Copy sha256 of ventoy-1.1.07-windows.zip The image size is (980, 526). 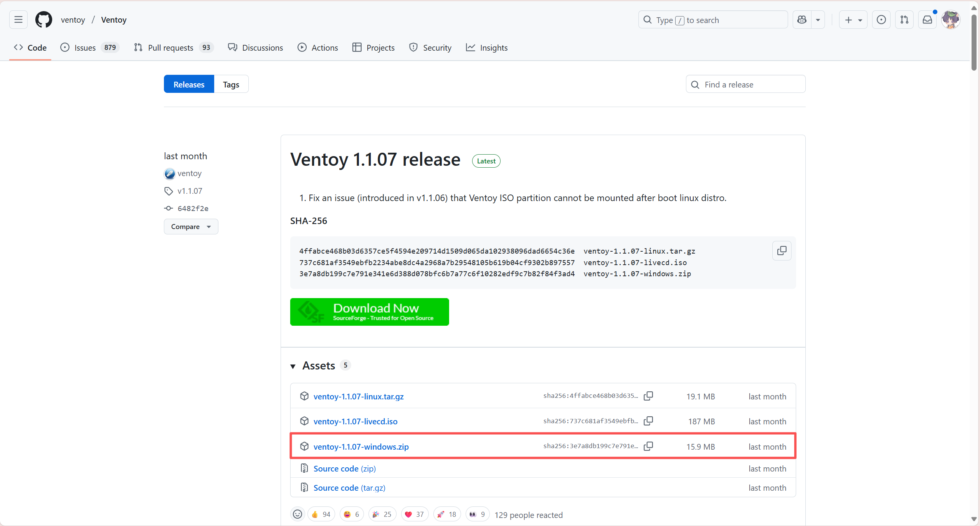click(648, 446)
